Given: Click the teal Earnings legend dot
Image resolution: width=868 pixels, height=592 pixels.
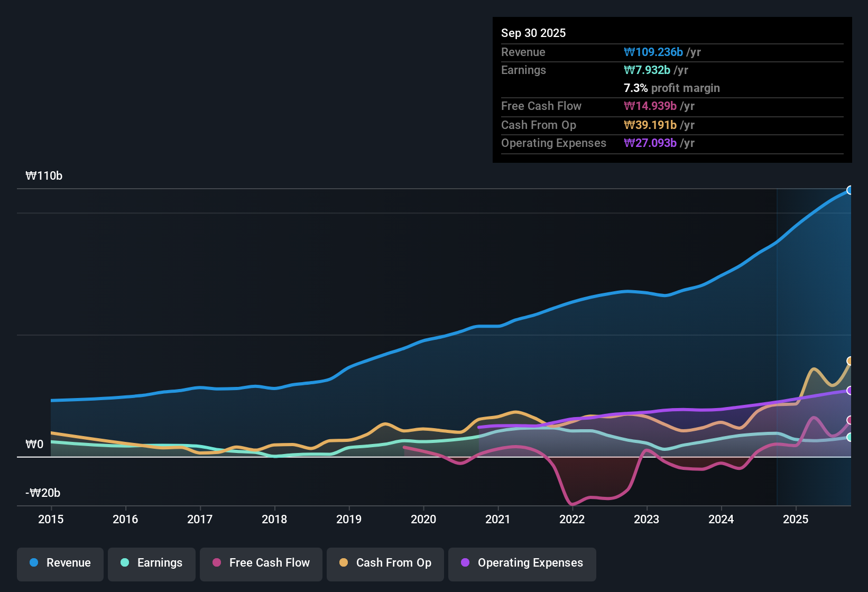Looking at the screenshot, I should click(x=125, y=563).
